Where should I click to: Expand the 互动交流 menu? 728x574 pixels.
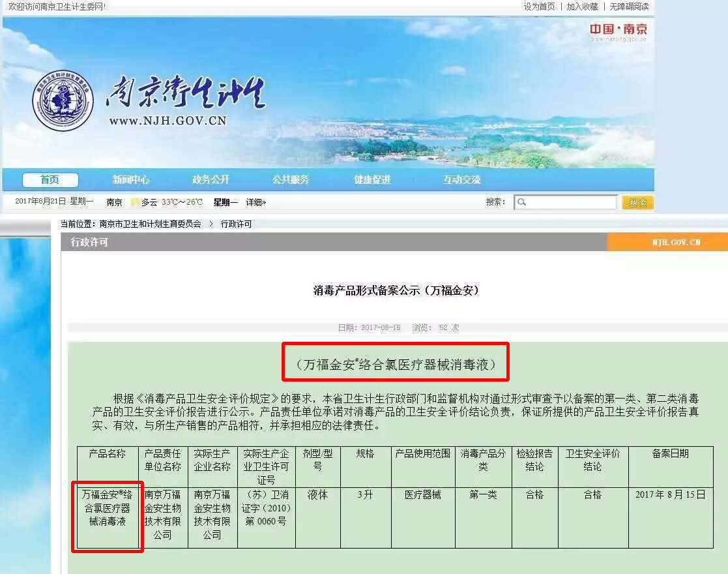point(461,179)
